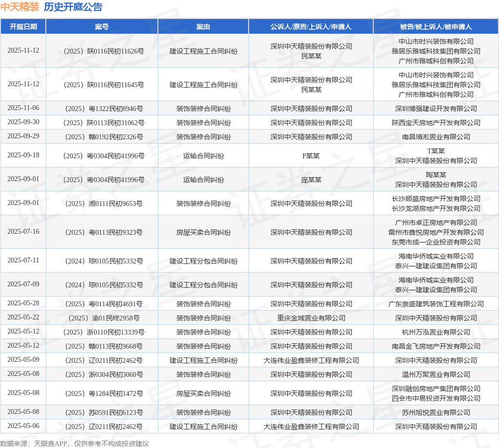The image size is (499, 448).
Task: Click 房屋买卖合同纠纷 in the 2025-07-16 row
Action: 203,232
